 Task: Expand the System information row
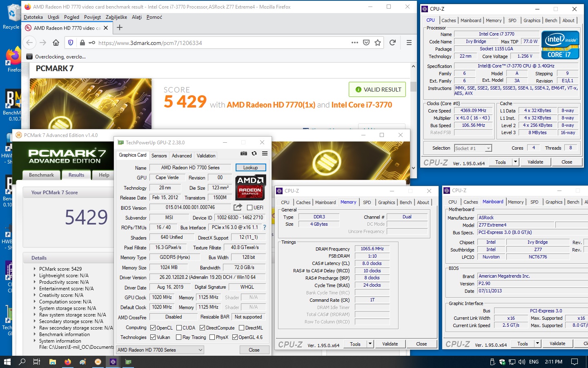click(x=35, y=341)
